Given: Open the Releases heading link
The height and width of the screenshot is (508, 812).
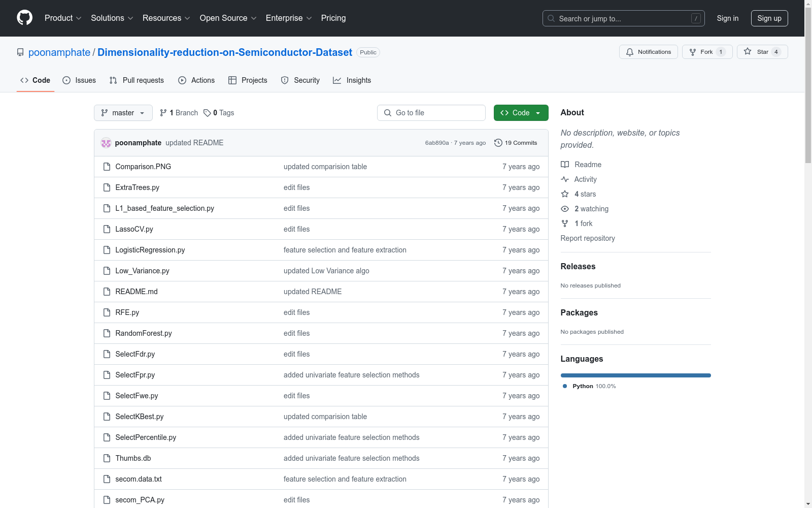Looking at the screenshot, I should click(578, 266).
